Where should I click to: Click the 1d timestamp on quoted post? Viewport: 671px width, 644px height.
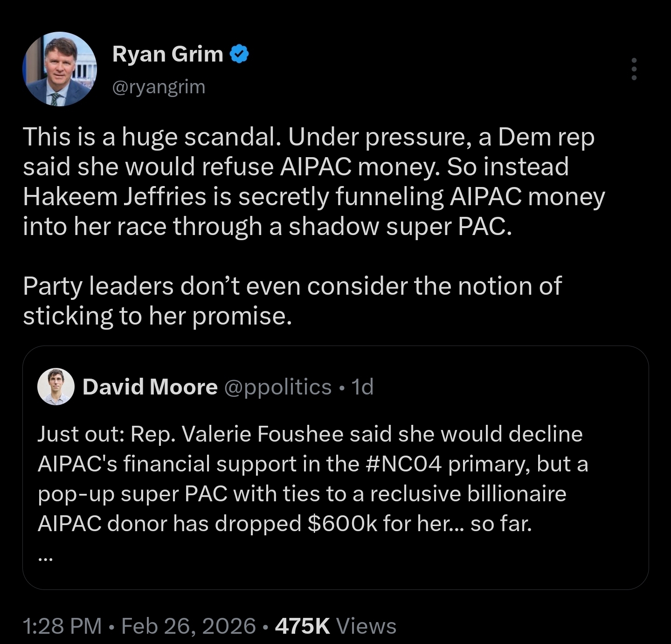click(363, 387)
